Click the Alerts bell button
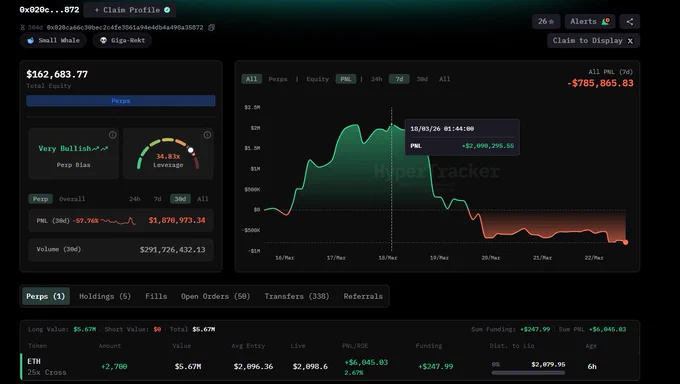This screenshot has width=680, height=384. pos(590,21)
